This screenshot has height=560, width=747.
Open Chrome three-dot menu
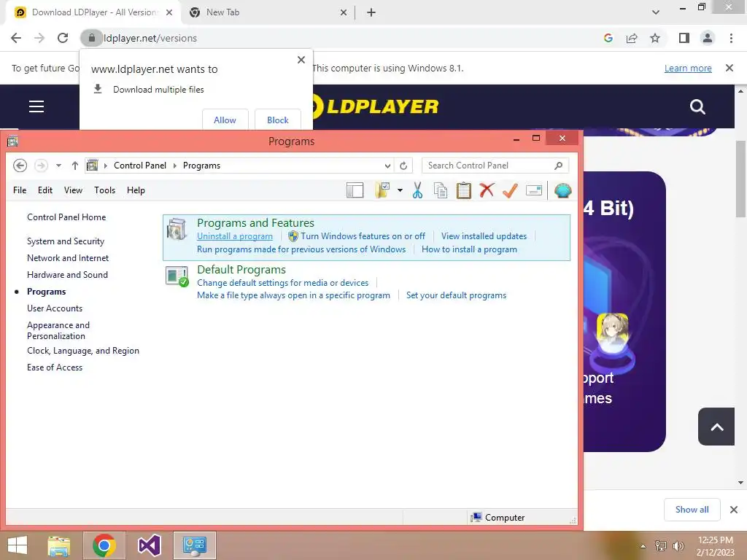[x=731, y=38]
